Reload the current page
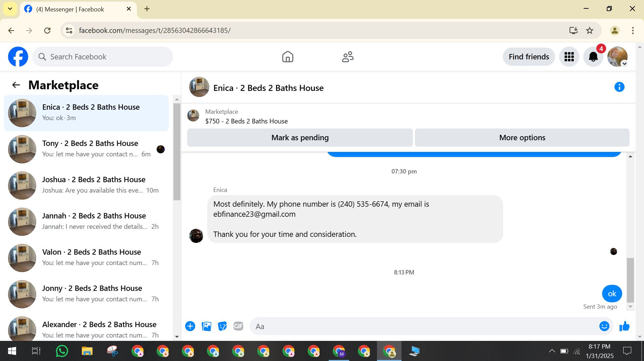The height and width of the screenshot is (361, 644). [47, 31]
